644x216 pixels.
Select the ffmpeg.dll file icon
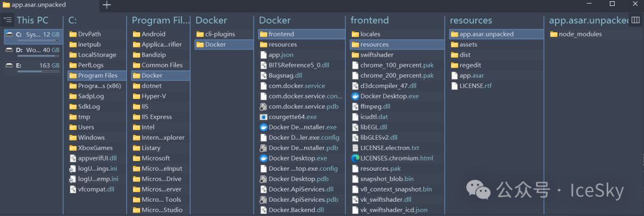(x=355, y=106)
